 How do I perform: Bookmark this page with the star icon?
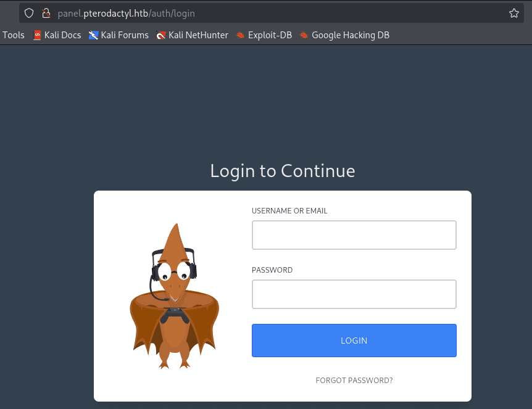coord(513,13)
